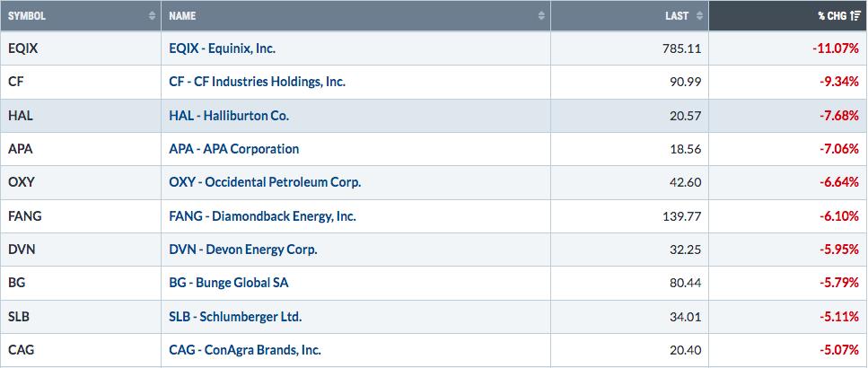Image resolution: width=868 pixels, height=368 pixels.
Task: Click the sort arrows in the SYMBOL header
Action: [151, 16]
